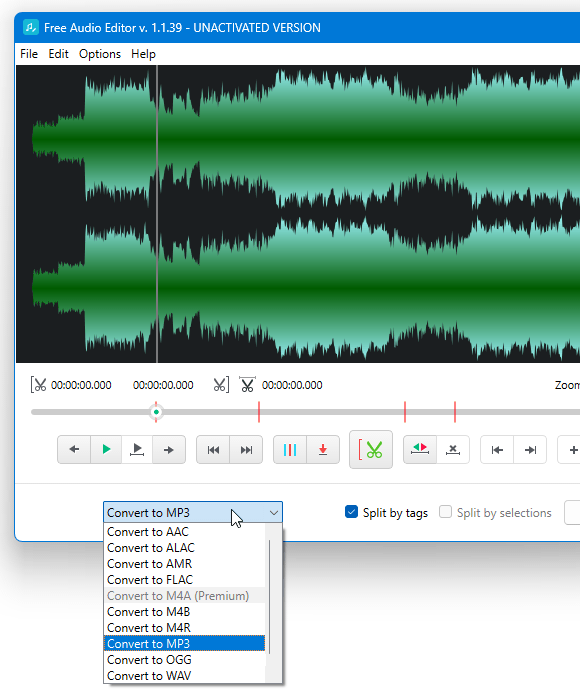580x696 pixels.
Task: Open the Edit menu
Action: point(58,54)
